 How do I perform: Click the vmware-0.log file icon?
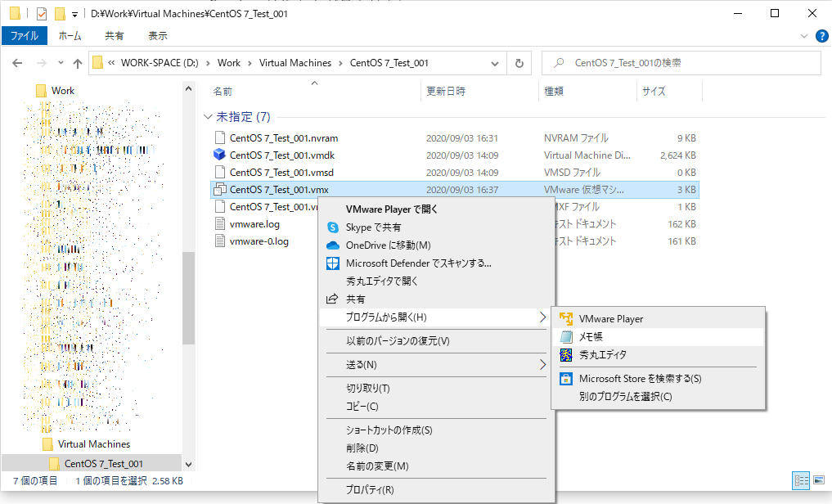tap(220, 241)
